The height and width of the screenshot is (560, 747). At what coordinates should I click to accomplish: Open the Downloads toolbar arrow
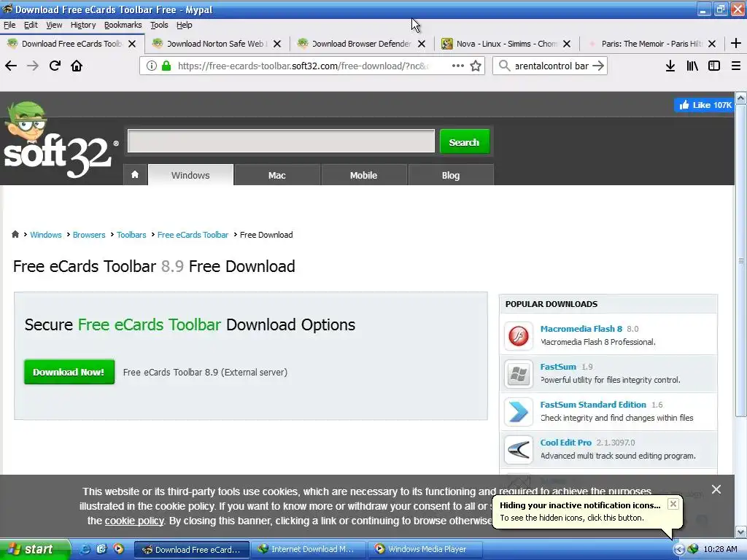coord(670,66)
